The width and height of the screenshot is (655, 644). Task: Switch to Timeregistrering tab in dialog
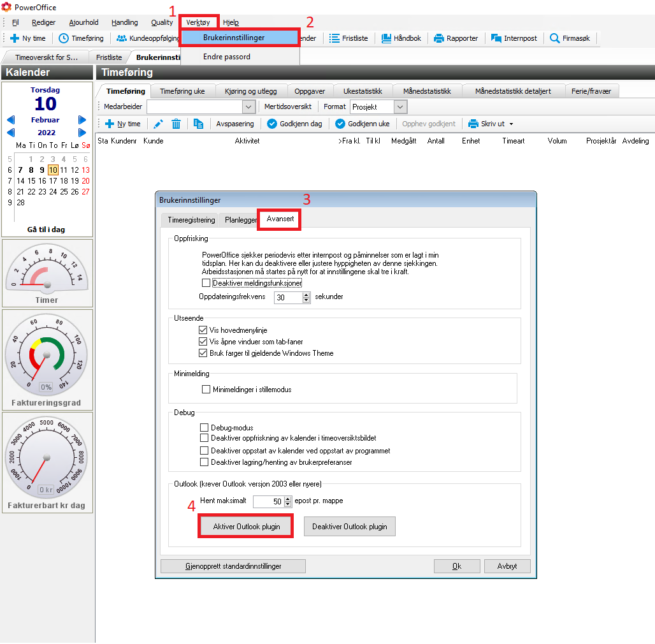pos(191,220)
